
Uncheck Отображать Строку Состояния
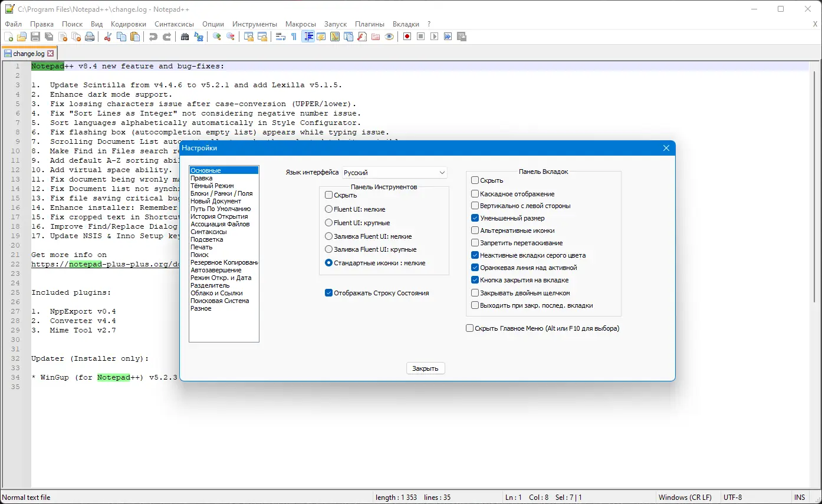click(329, 293)
